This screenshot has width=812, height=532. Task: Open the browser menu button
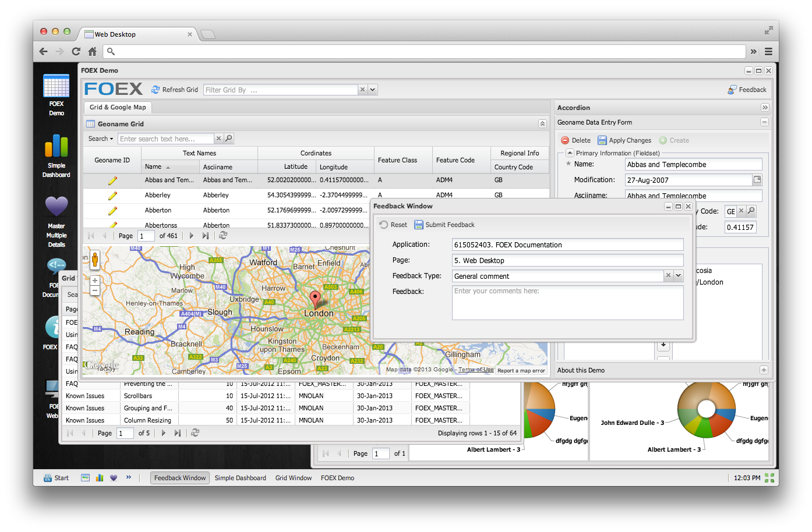(x=768, y=51)
